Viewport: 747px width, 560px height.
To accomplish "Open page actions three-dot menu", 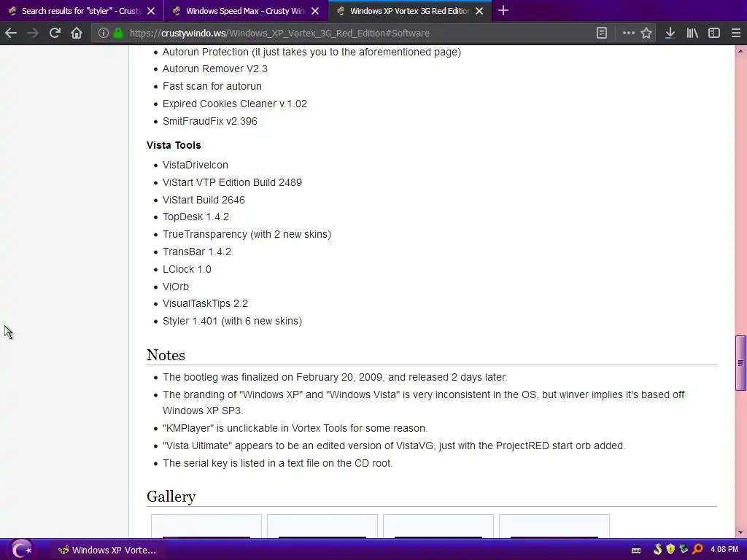I will 628,33.
